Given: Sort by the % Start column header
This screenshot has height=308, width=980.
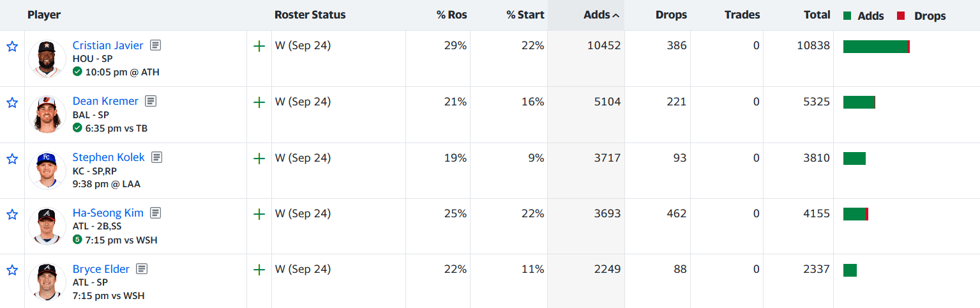Looking at the screenshot, I should coord(525,15).
